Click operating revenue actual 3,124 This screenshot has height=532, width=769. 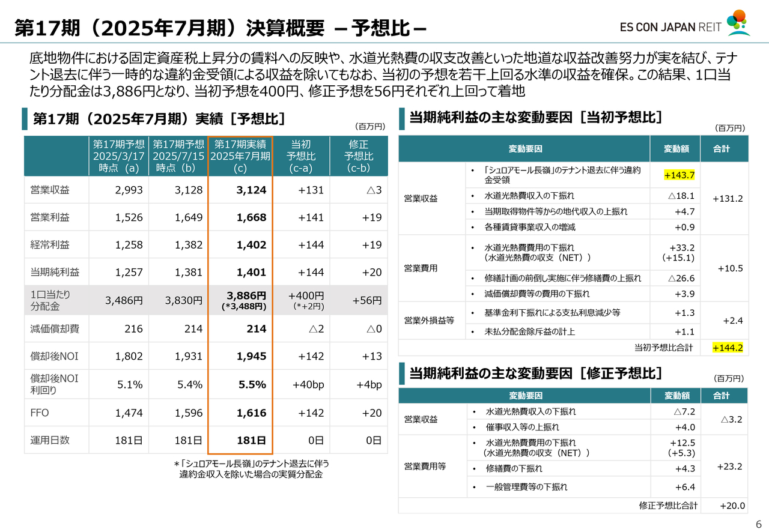click(x=251, y=190)
